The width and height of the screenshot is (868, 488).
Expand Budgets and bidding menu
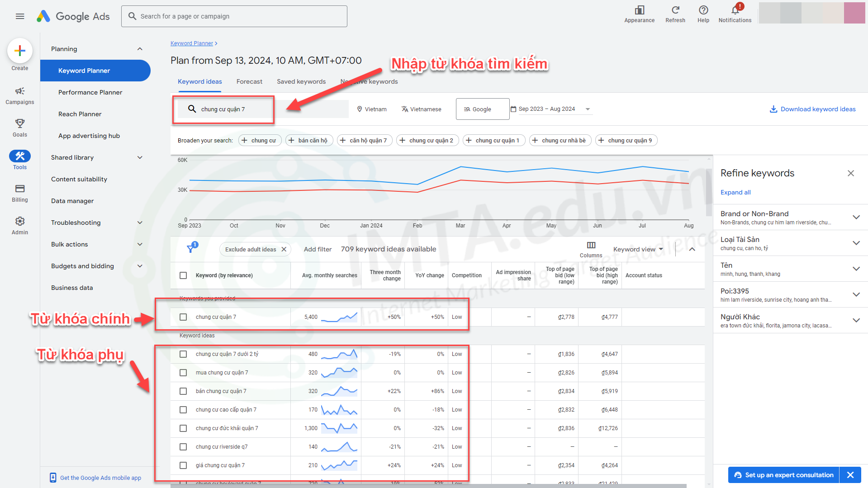click(x=140, y=266)
